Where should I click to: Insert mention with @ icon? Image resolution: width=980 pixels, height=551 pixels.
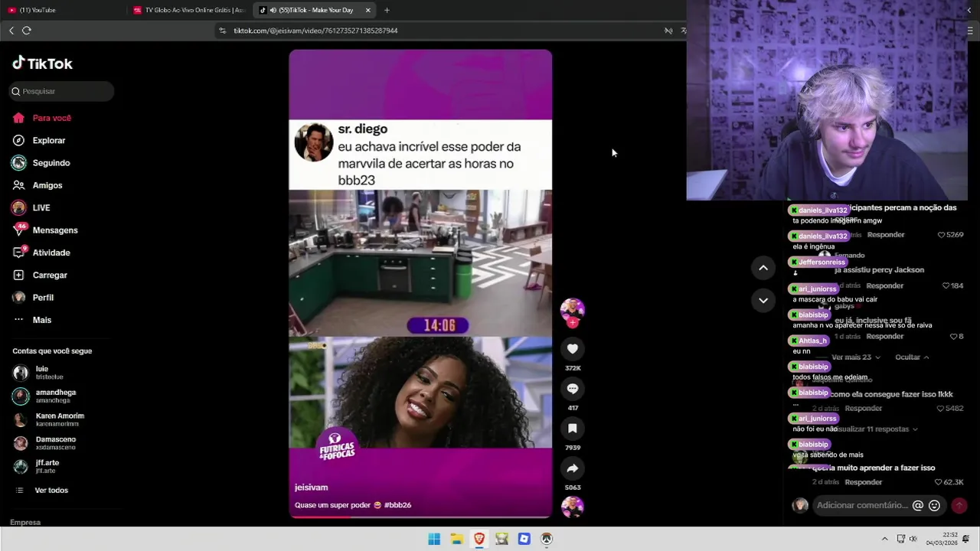tap(918, 505)
